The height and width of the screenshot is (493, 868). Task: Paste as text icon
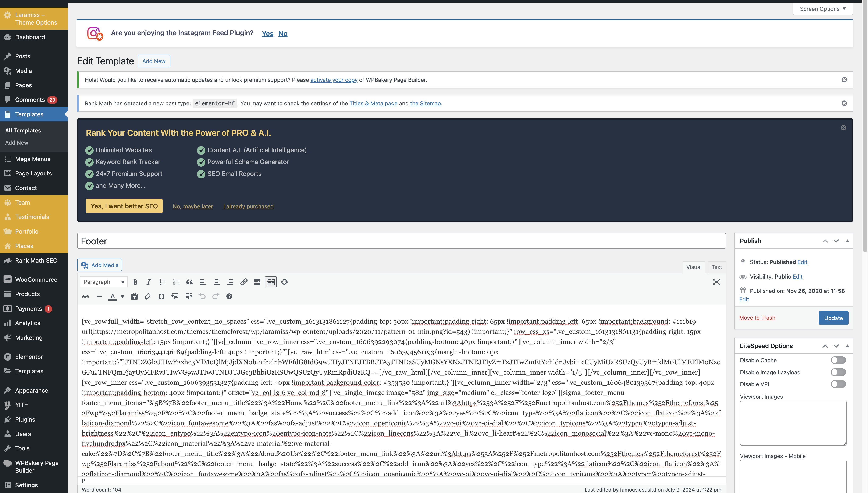(x=134, y=297)
